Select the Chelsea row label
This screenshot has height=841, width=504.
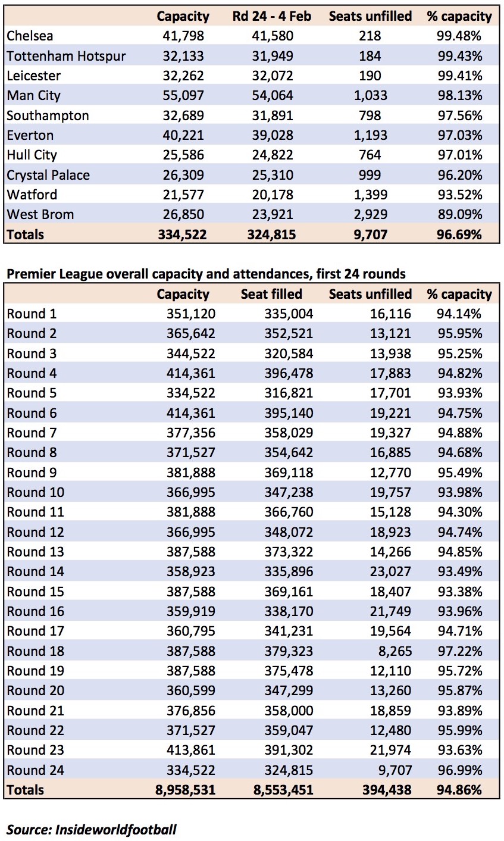(30, 36)
